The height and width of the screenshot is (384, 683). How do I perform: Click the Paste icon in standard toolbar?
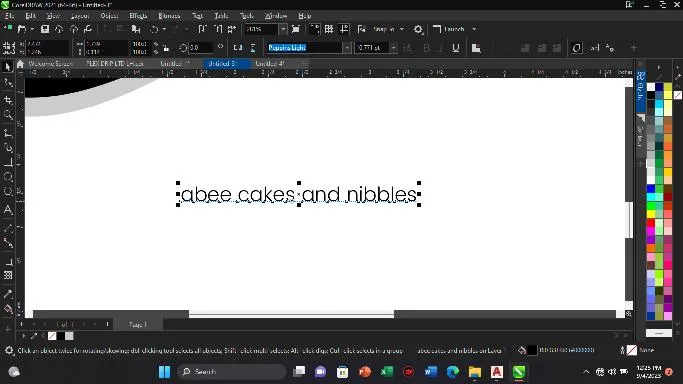click(136, 29)
